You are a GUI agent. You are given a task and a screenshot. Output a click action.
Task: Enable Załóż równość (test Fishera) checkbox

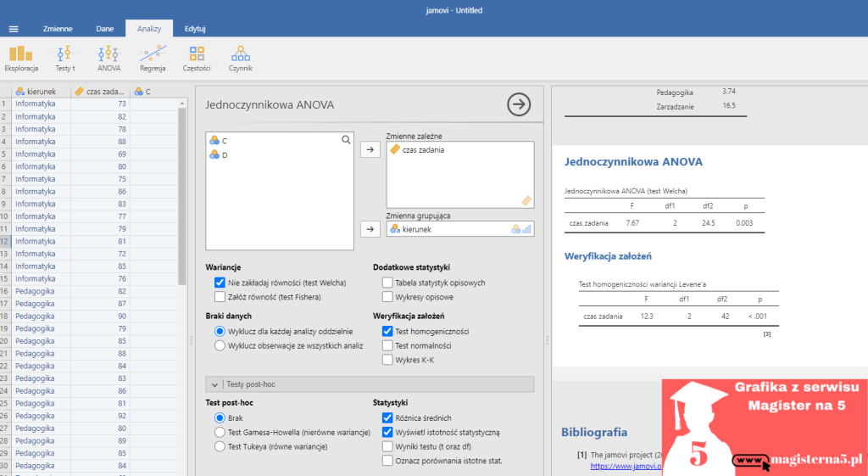point(220,297)
